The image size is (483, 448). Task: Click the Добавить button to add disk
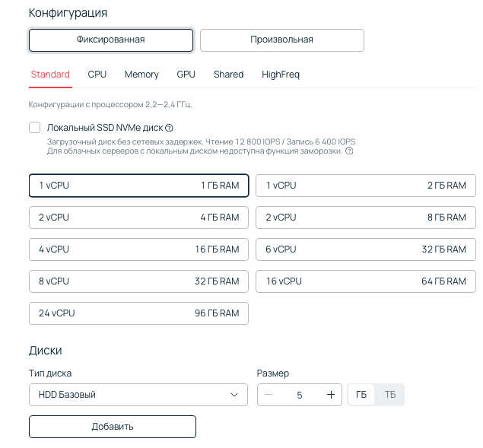click(x=113, y=426)
